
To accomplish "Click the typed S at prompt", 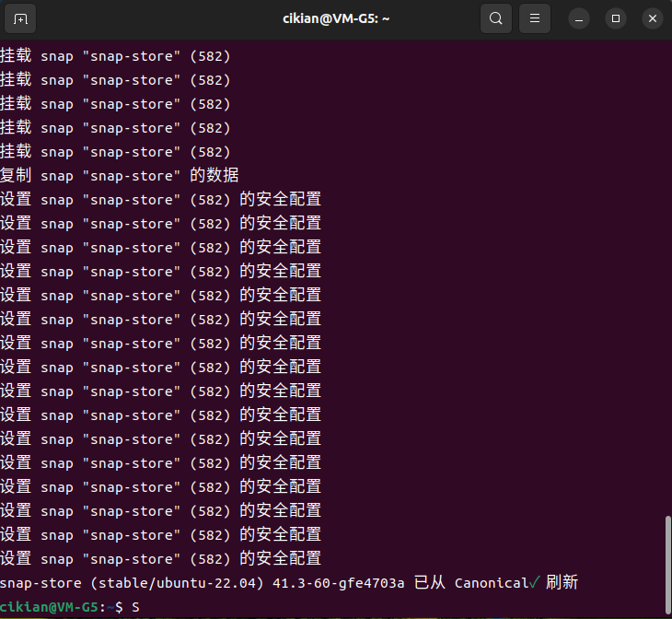I will (x=135, y=607).
